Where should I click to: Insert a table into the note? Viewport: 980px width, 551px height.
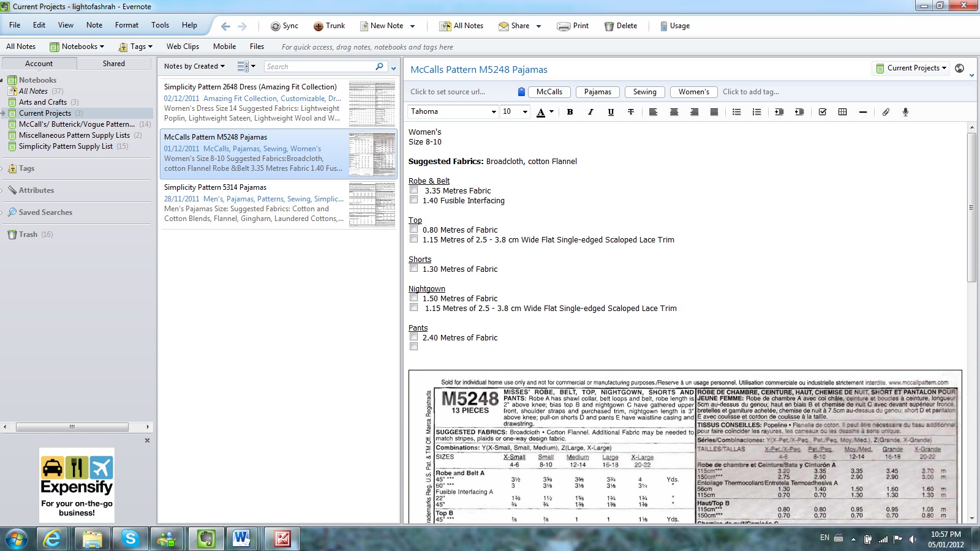pos(843,112)
